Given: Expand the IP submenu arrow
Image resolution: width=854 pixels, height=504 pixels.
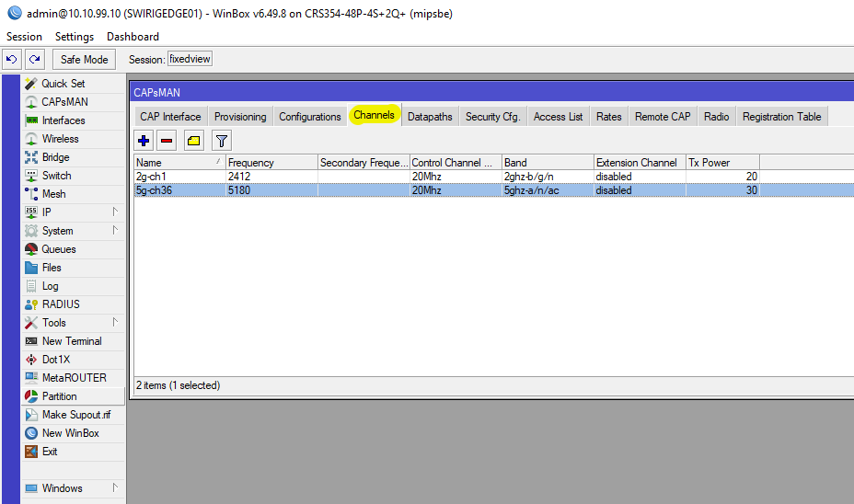Looking at the screenshot, I should pos(115,212).
